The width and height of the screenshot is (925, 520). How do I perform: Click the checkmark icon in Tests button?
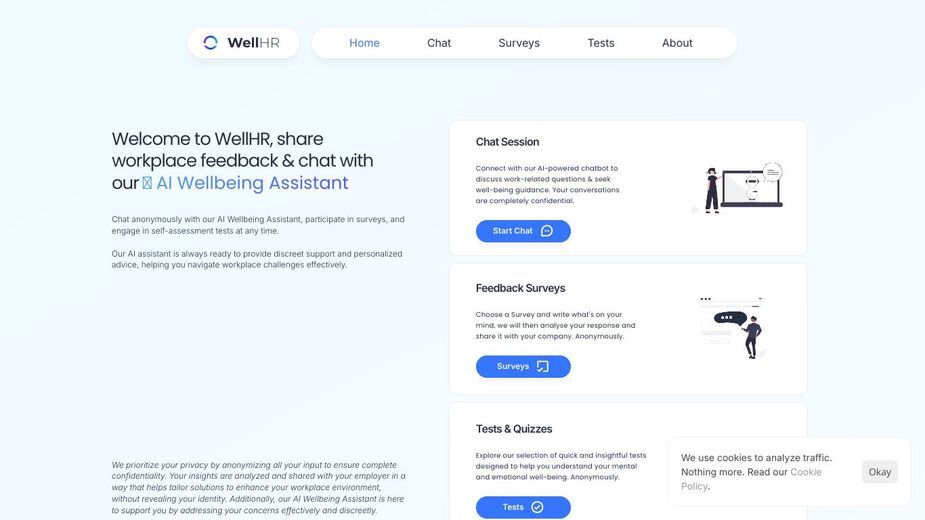[537, 507]
